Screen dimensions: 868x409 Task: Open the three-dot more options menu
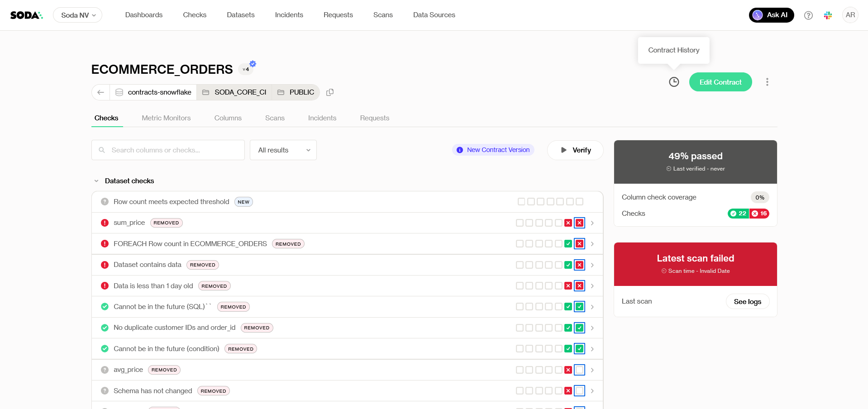767,82
